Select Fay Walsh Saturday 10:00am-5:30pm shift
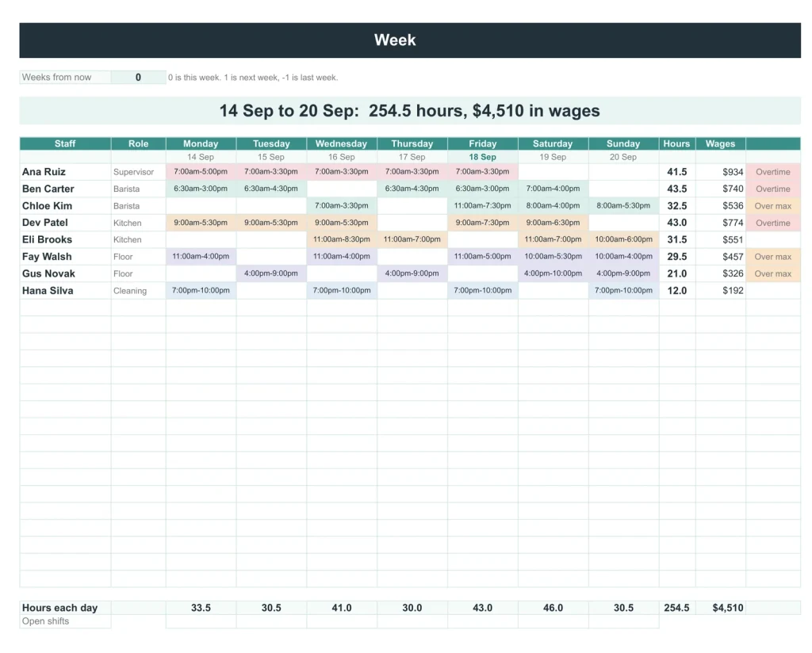 tap(553, 257)
